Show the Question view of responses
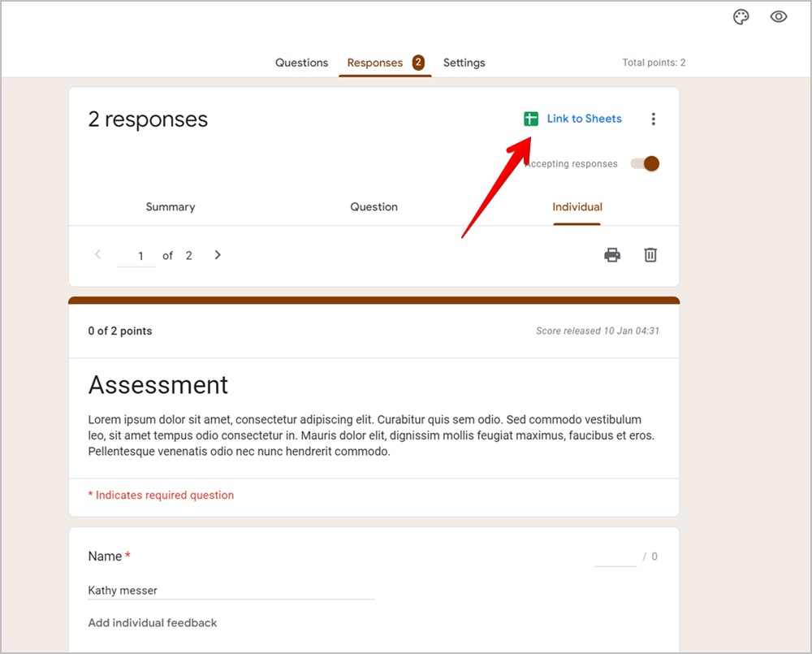 [374, 207]
